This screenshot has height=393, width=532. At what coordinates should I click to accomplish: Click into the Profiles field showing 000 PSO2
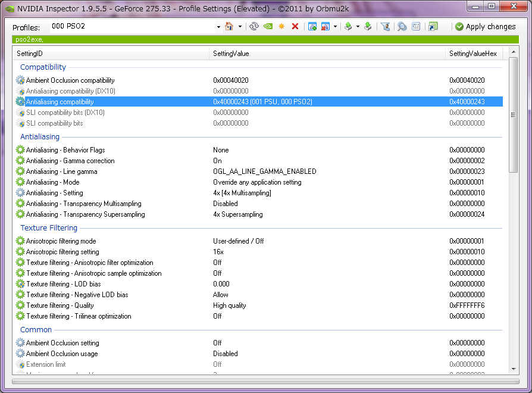coord(133,26)
